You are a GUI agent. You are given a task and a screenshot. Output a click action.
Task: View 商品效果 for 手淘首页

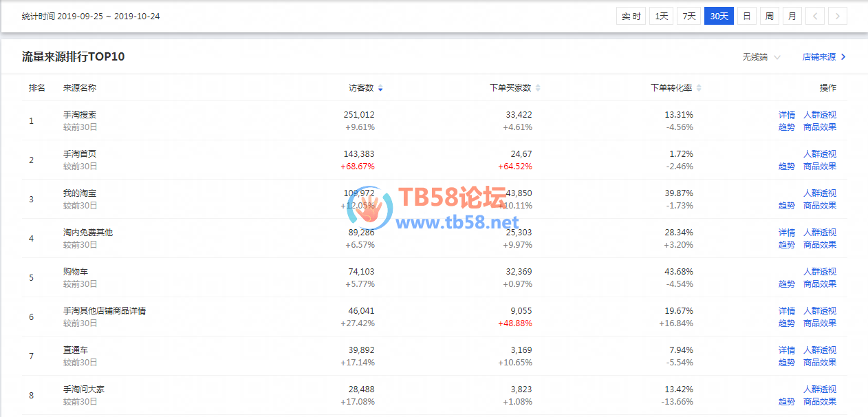[820, 167]
